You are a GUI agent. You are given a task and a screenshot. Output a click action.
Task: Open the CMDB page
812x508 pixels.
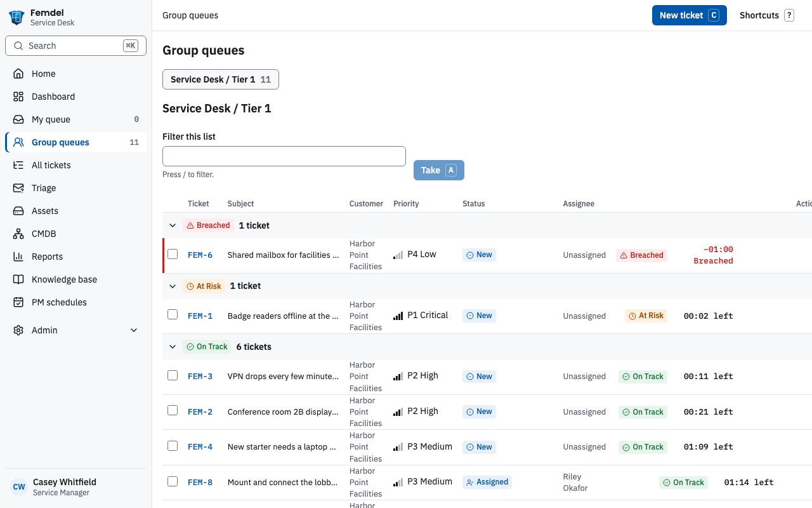click(75, 234)
